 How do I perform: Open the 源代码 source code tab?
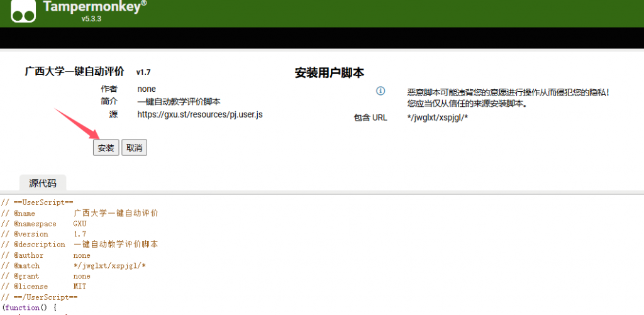43,183
